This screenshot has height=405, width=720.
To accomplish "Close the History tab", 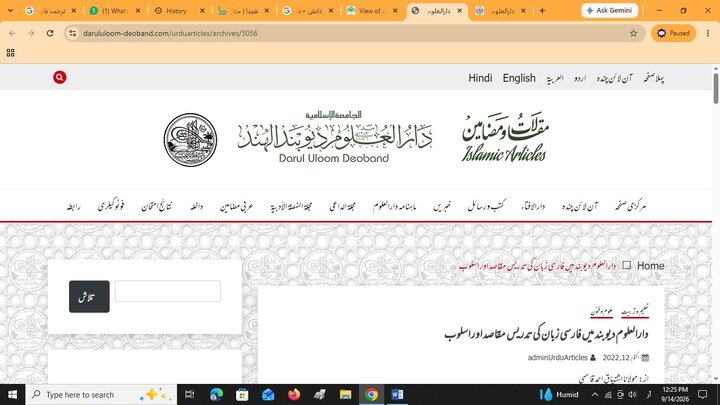I will pyautogui.click(x=202, y=11).
